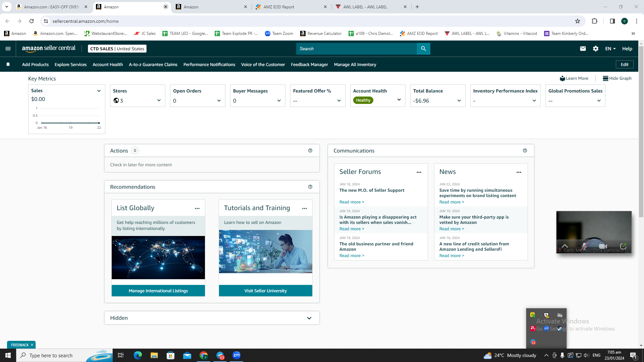The width and height of the screenshot is (644, 362).
Task: Click the search magnifier button
Action: 423,49
